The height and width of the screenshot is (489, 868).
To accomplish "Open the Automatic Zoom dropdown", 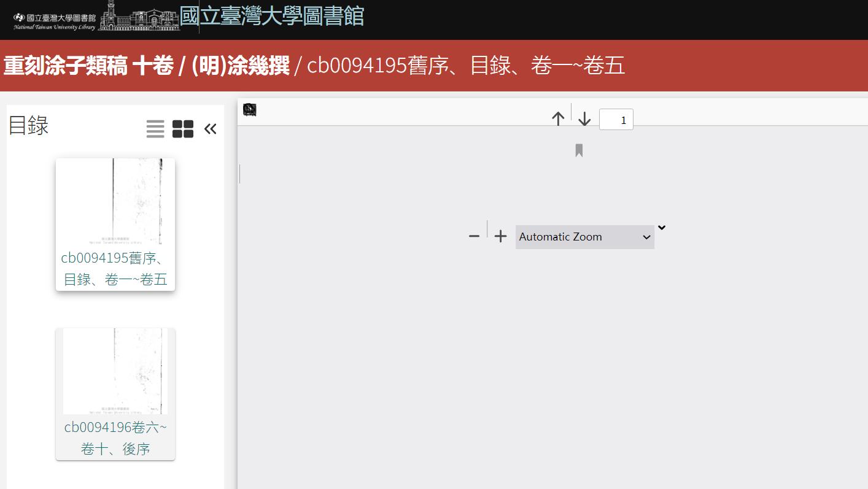I will point(584,237).
